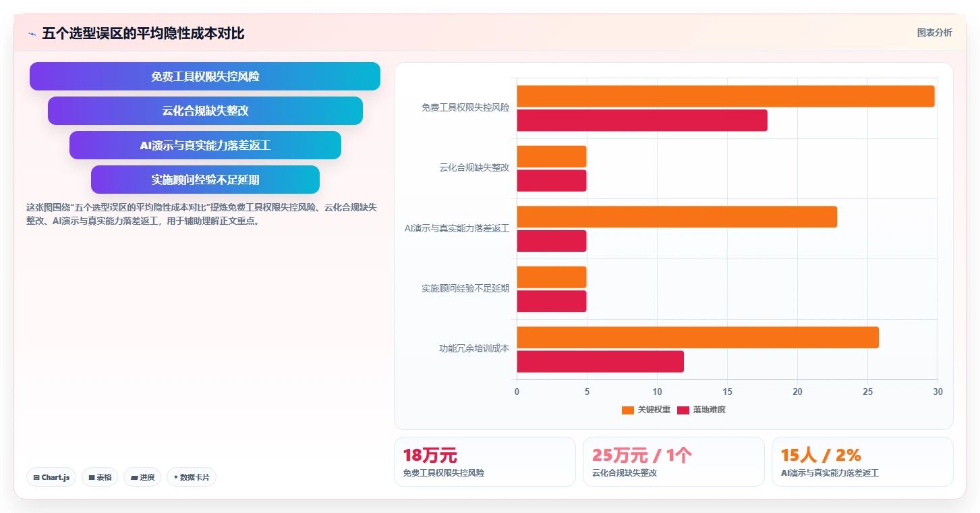The image size is (980, 513).
Task: Click the 15人 / 2% data card
Action: point(863,462)
